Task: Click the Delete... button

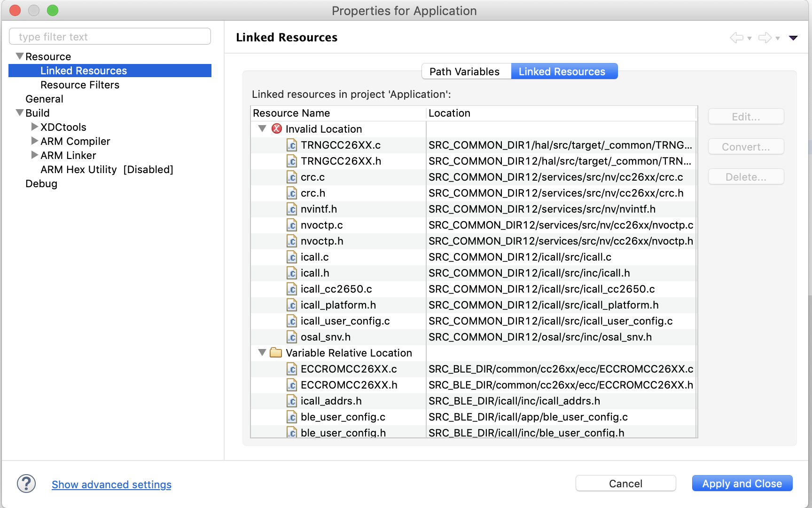Action: point(746,177)
